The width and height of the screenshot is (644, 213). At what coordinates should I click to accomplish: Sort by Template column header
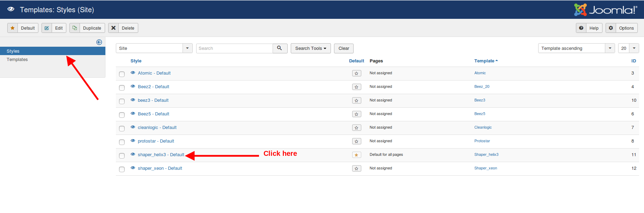(x=486, y=61)
